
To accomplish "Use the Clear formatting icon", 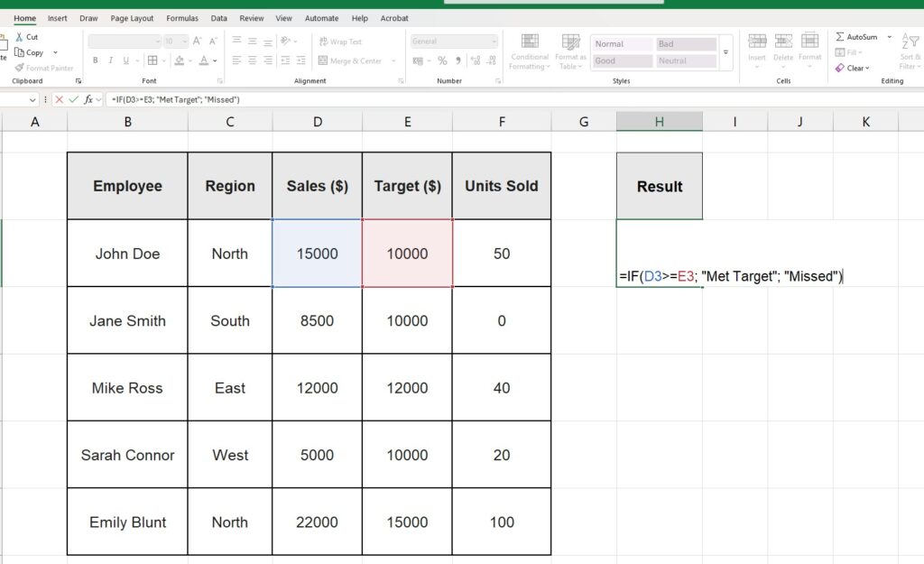I will coord(852,68).
